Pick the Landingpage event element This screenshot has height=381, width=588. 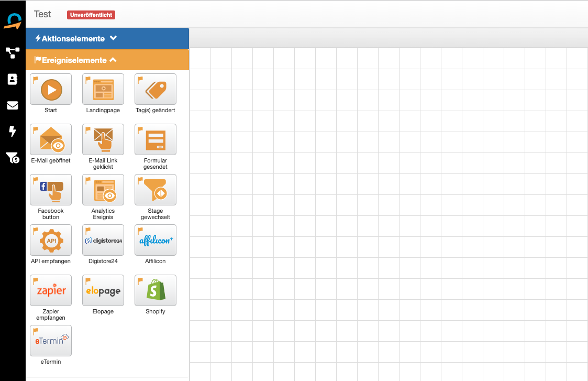[103, 89]
